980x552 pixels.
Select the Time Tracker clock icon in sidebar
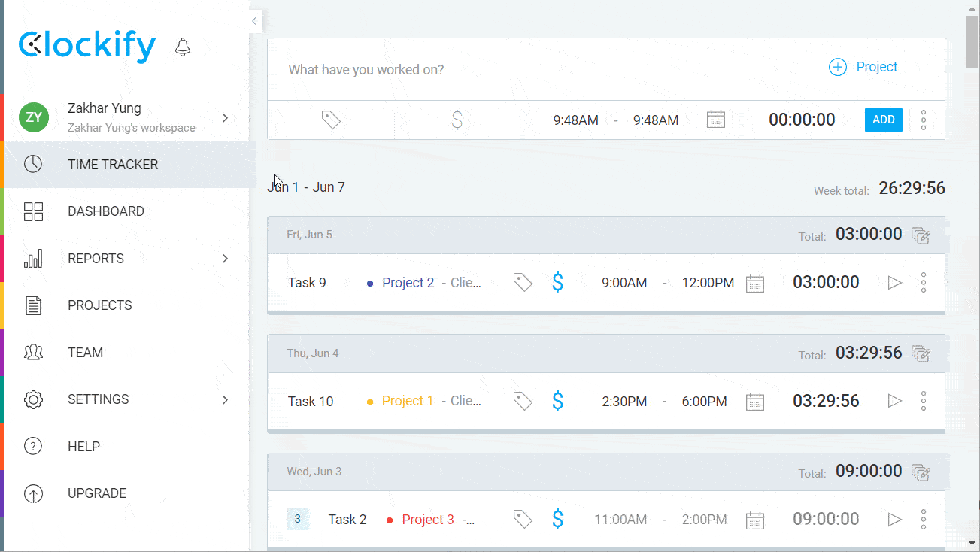click(33, 164)
